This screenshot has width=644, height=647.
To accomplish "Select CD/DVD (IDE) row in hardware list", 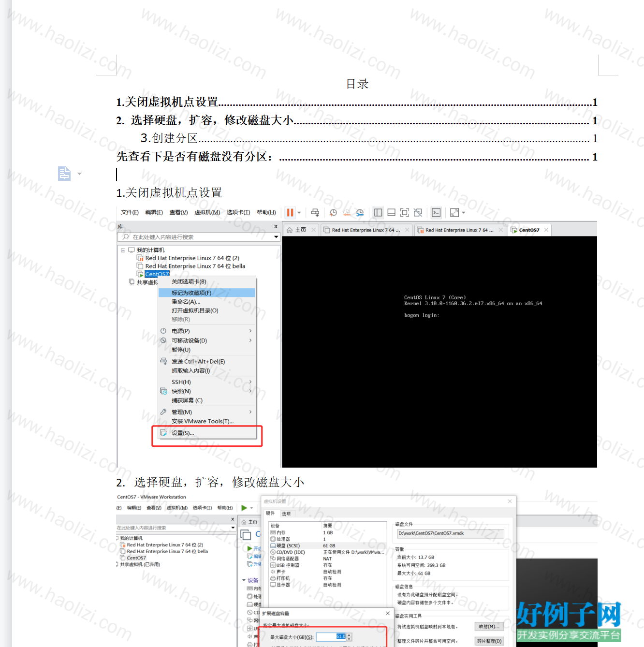I will coord(327,552).
